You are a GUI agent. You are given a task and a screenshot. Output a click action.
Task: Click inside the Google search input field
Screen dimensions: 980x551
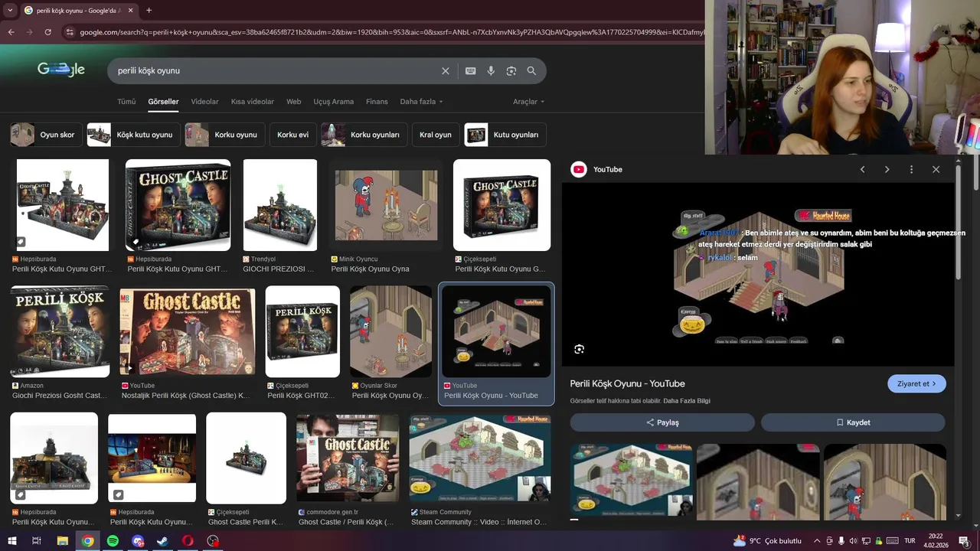coord(276,70)
